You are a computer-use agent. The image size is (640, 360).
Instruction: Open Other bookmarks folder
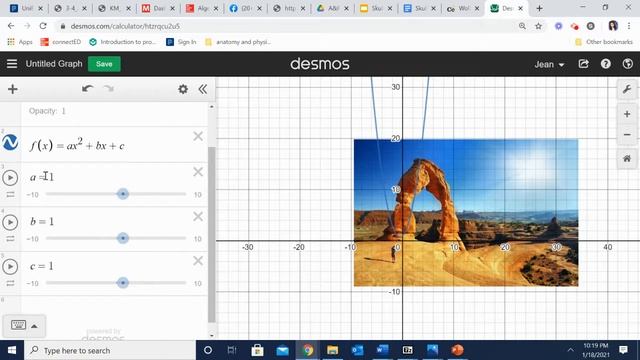[604, 42]
